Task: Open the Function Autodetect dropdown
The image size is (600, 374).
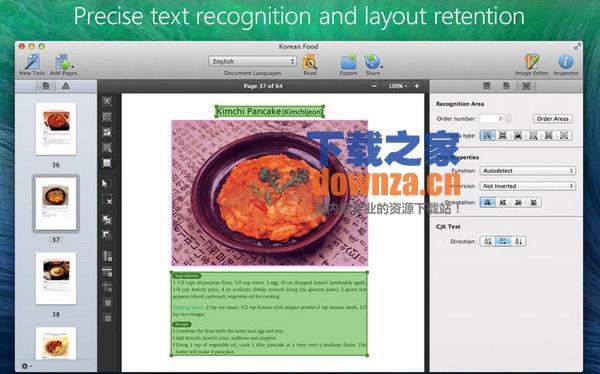Action: click(x=527, y=171)
